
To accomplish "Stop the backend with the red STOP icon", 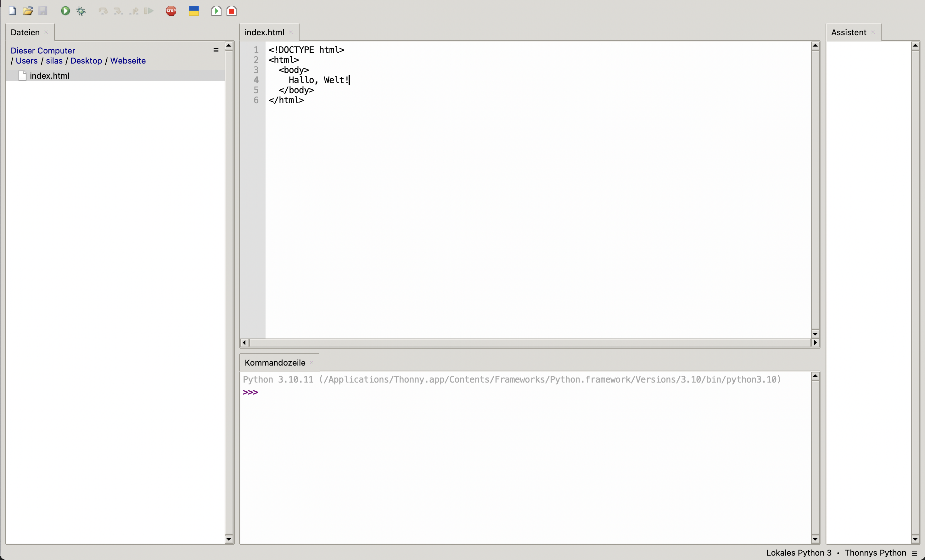I will click(x=171, y=11).
